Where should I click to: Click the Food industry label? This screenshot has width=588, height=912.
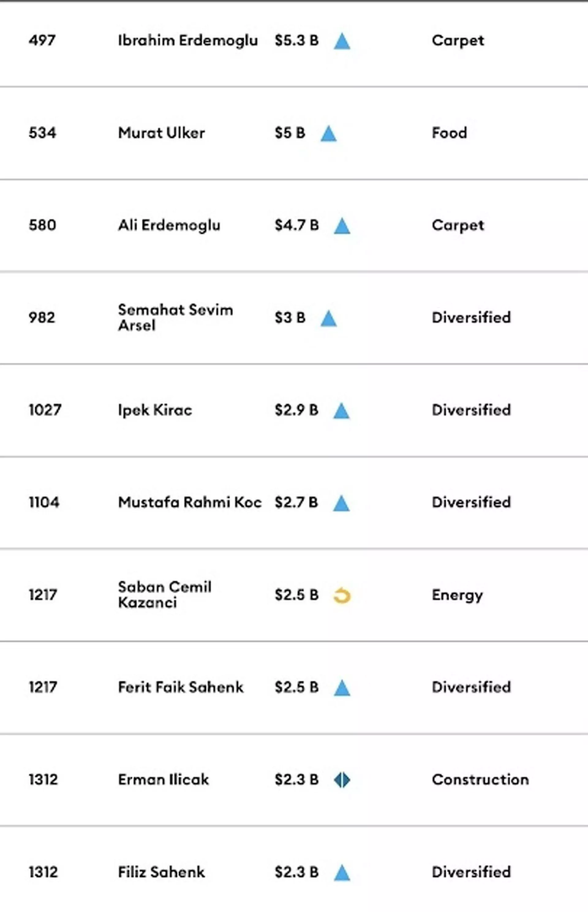[449, 133]
